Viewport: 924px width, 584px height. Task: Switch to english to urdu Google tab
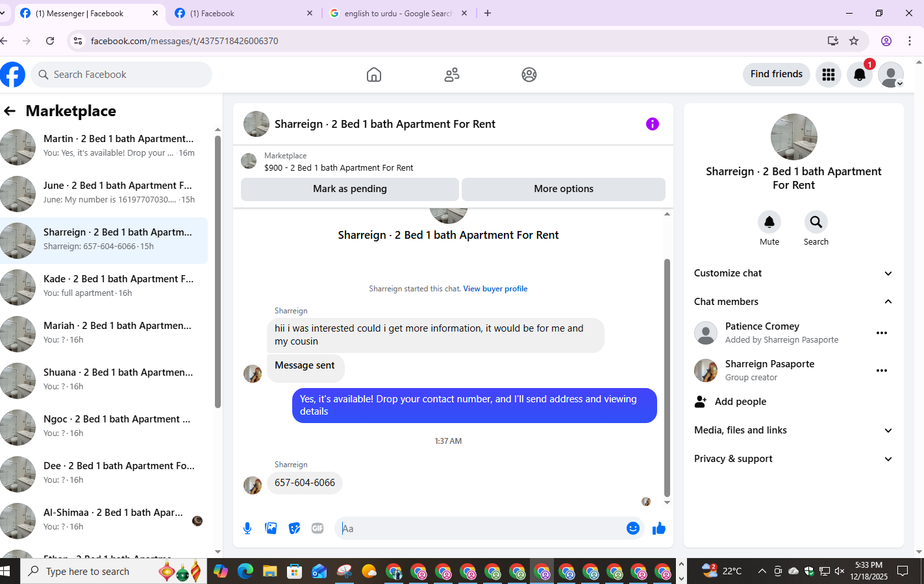pyautogui.click(x=398, y=13)
